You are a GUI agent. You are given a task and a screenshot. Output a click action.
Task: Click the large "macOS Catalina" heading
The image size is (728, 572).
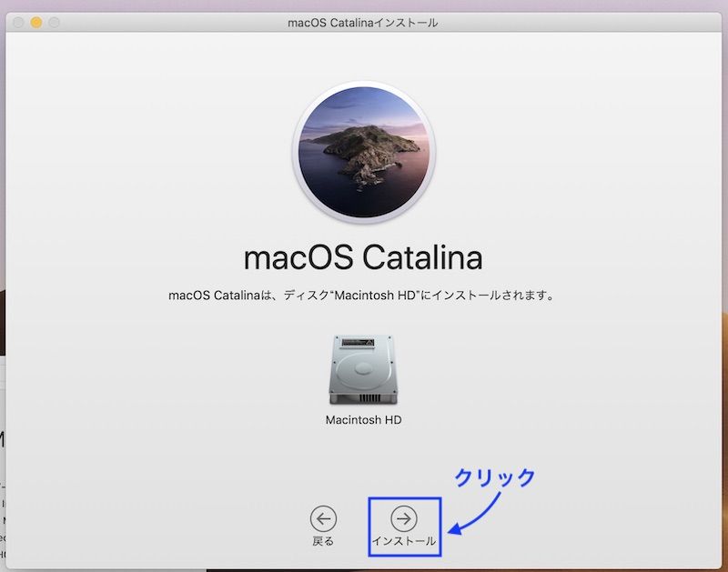(363, 257)
